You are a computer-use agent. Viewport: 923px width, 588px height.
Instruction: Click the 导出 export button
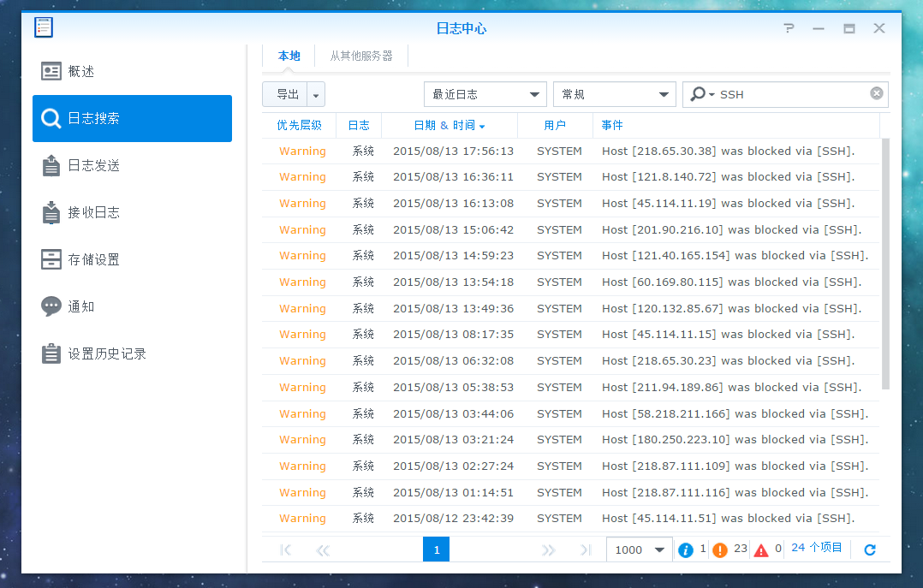[287, 94]
